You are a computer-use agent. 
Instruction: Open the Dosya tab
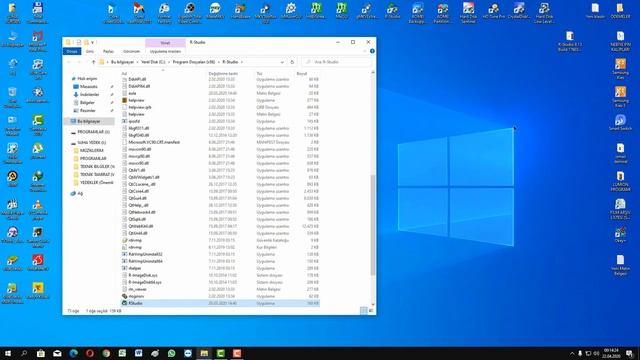[72, 51]
